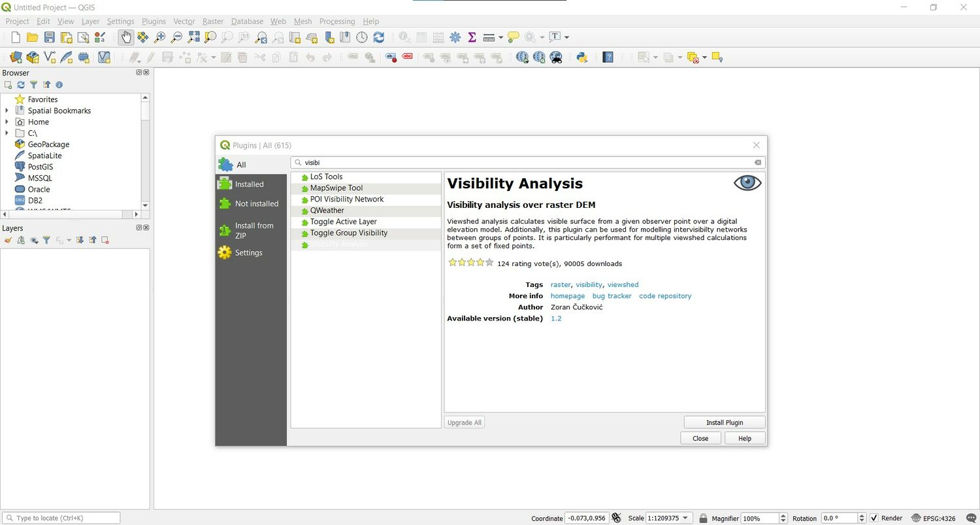Select the Zoom In tool
The image size is (980, 525).
160,37
